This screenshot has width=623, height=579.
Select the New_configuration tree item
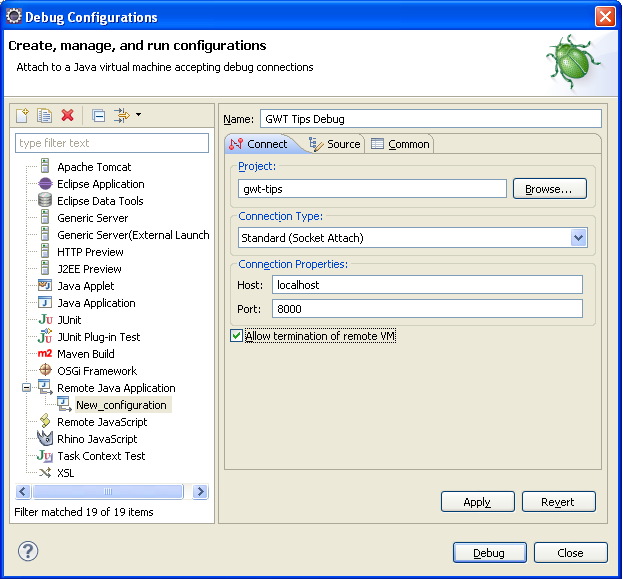click(x=120, y=405)
